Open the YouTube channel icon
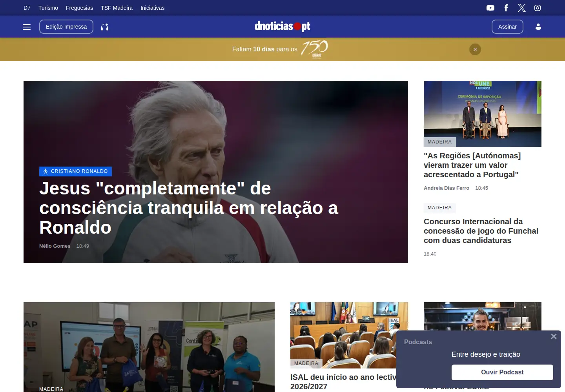The width and height of the screenshot is (565, 392). pyautogui.click(x=490, y=8)
